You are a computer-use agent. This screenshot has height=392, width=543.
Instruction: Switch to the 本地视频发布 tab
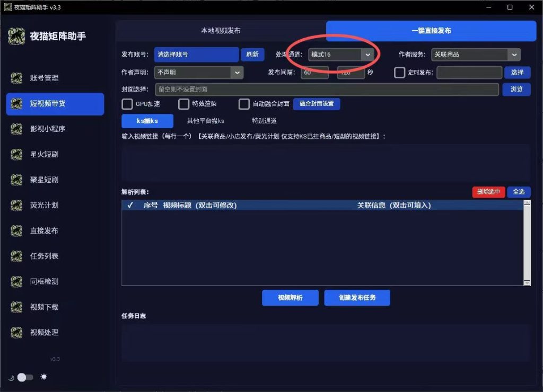pos(221,31)
